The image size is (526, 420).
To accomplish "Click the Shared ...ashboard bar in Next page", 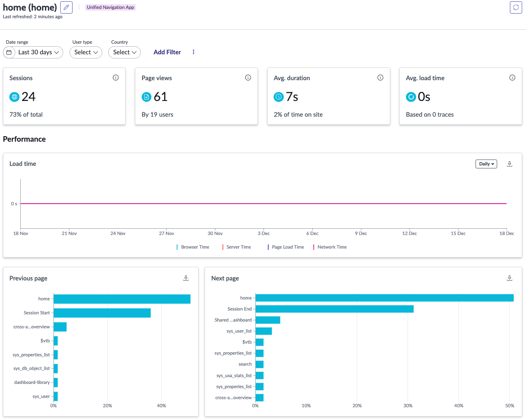I will [x=268, y=320].
